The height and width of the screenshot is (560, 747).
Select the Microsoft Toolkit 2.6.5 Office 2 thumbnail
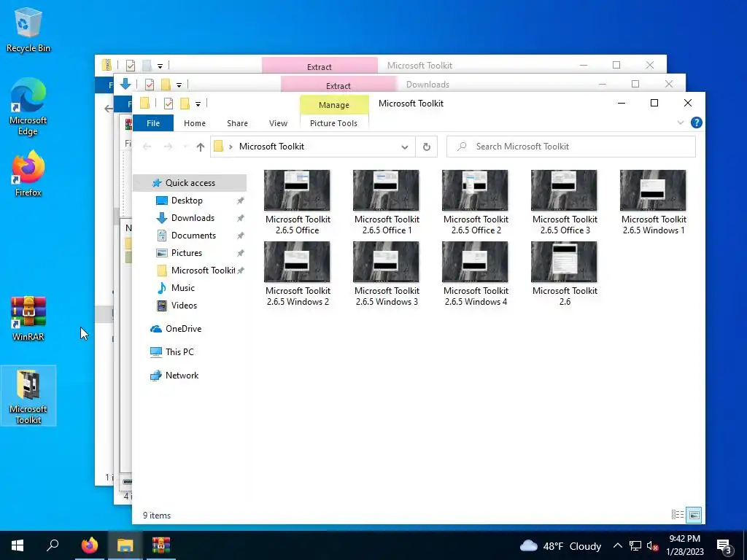(x=475, y=190)
